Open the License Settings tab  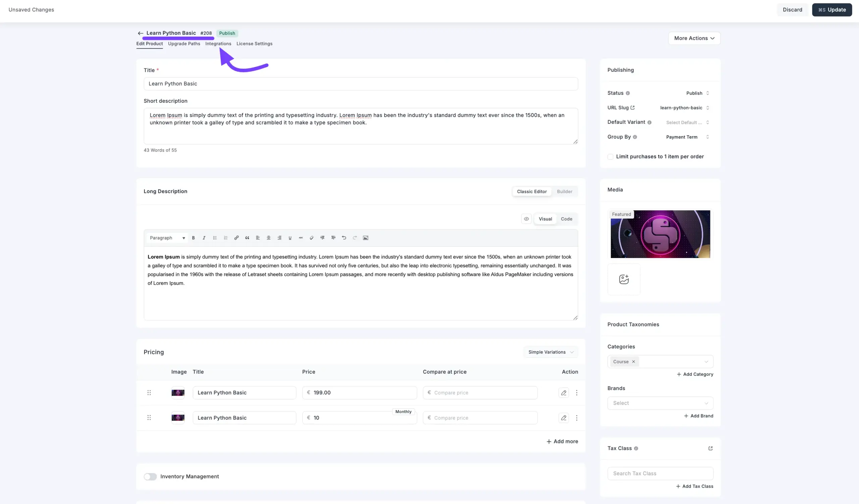point(254,44)
